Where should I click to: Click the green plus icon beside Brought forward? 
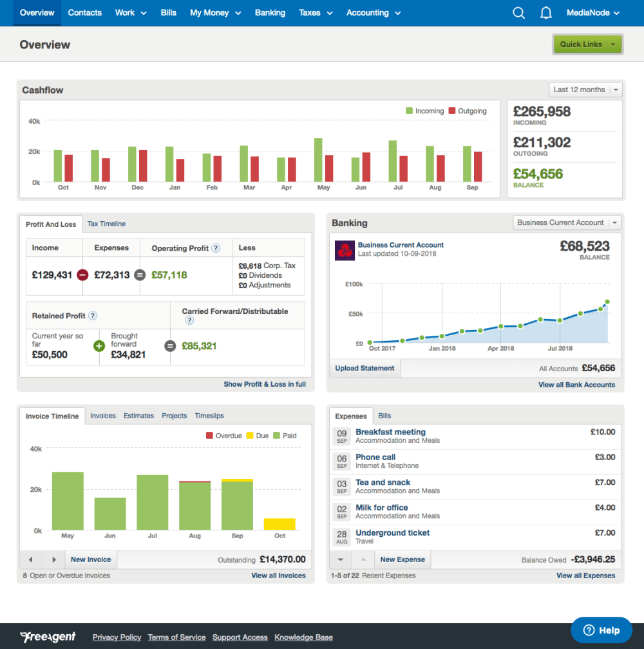tap(99, 346)
